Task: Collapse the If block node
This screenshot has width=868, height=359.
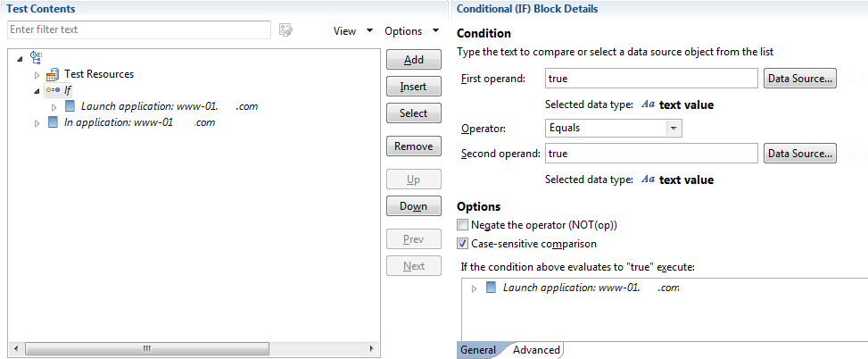Action: click(x=37, y=91)
